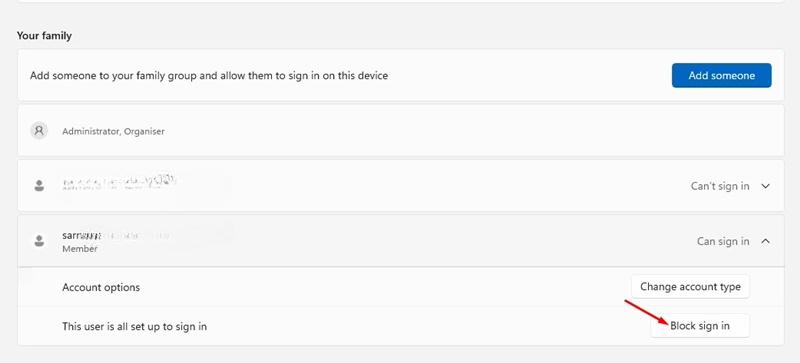The height and width of the screenshot is (363, 800).
Task: Click the Member role label
Action: click(80, 249)
